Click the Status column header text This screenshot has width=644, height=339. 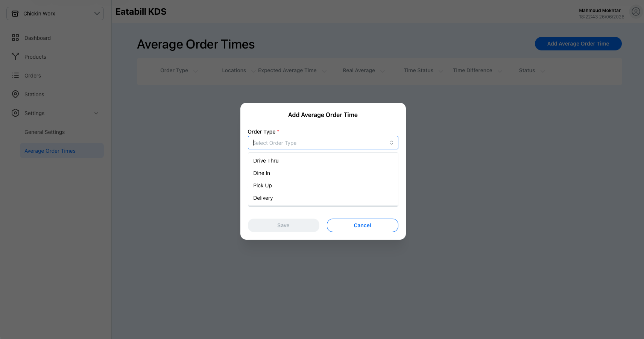pyautogui.click(x=527, y=70)
